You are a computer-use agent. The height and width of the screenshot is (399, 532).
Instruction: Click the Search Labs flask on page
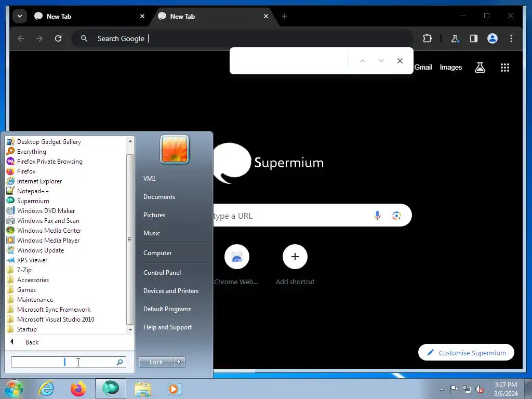click(x=480, y=68)
